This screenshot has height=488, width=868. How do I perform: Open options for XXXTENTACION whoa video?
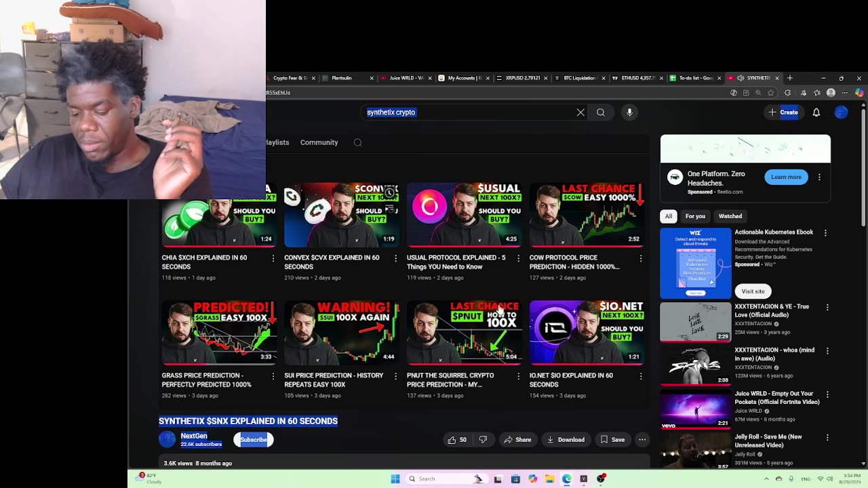point(827,350)
